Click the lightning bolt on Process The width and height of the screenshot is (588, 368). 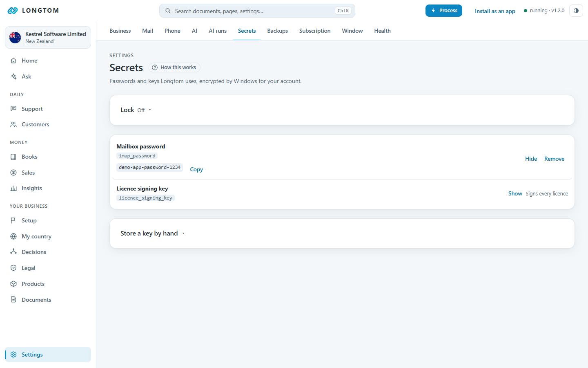433,11
